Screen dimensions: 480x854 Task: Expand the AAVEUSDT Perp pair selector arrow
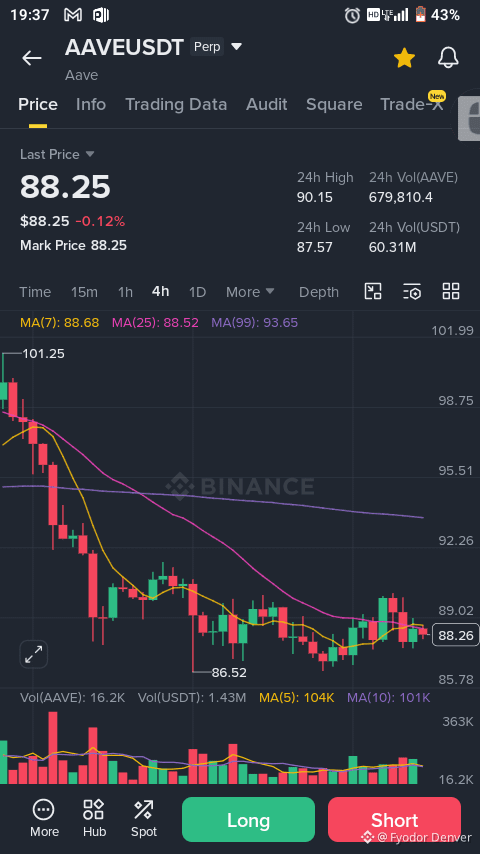pos(236,47)
